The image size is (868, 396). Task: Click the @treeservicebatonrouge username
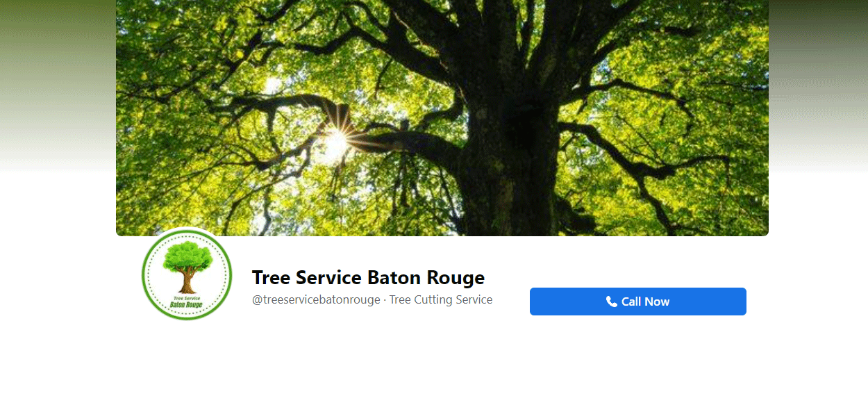[x=316, y=300]
